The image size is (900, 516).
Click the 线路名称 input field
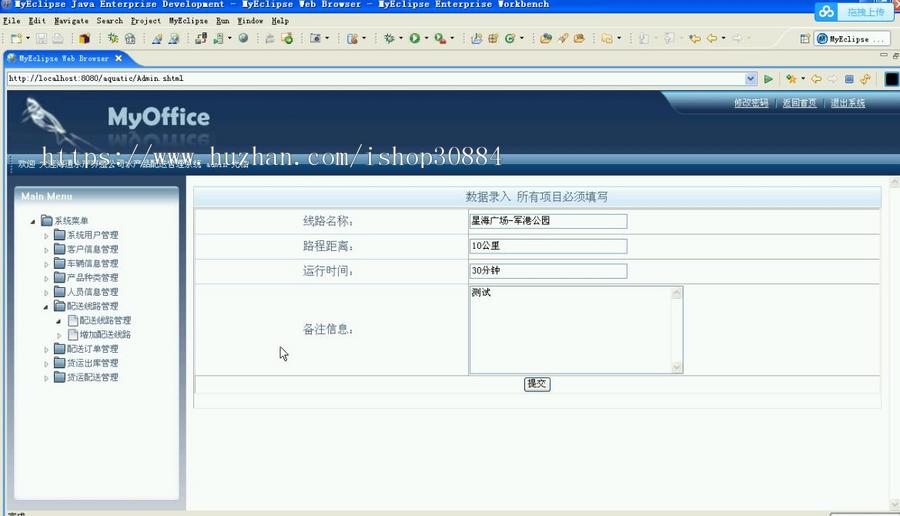(548, 221)
